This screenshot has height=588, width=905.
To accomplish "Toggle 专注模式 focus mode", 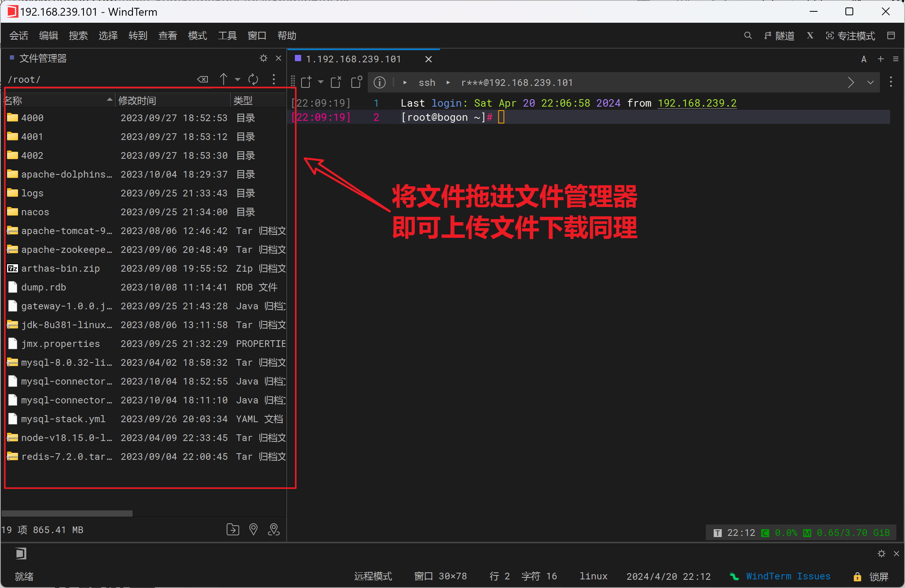I will (x=850, y=36).
